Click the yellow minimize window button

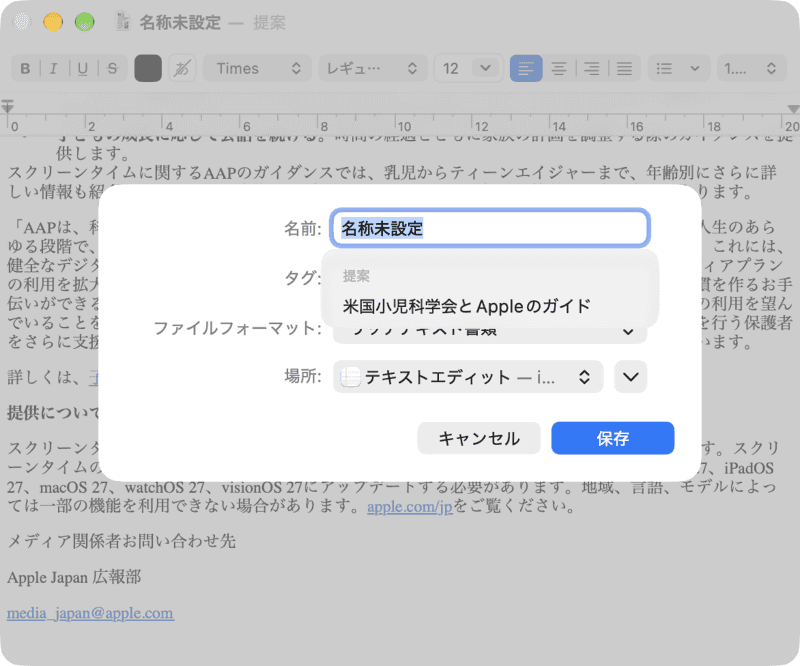pyautogui.click(x=53, y=22)
